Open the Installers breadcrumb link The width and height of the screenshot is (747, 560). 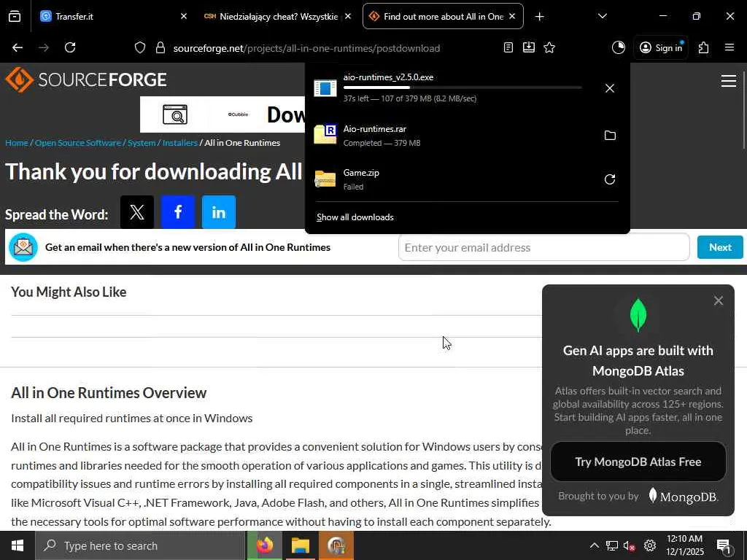[x=180, y=143]
